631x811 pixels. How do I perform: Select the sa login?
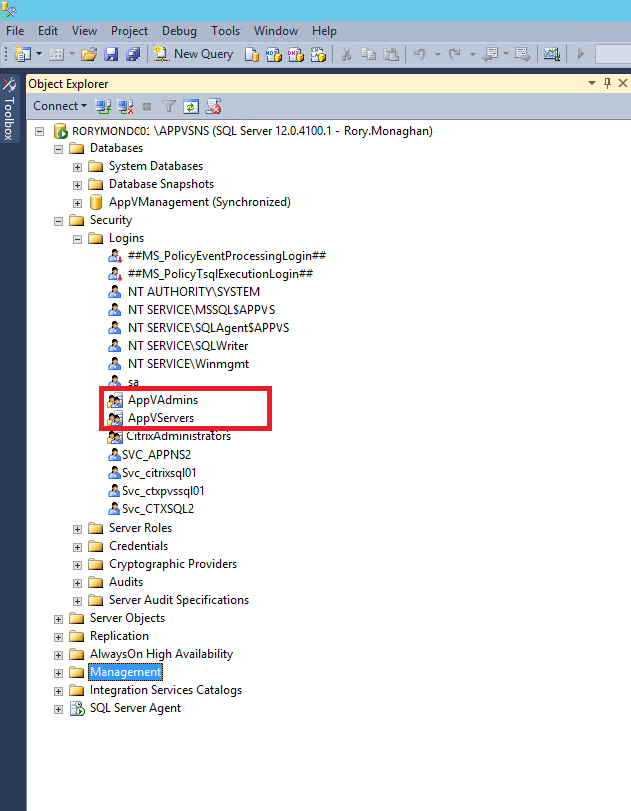(x=133, y=382)
